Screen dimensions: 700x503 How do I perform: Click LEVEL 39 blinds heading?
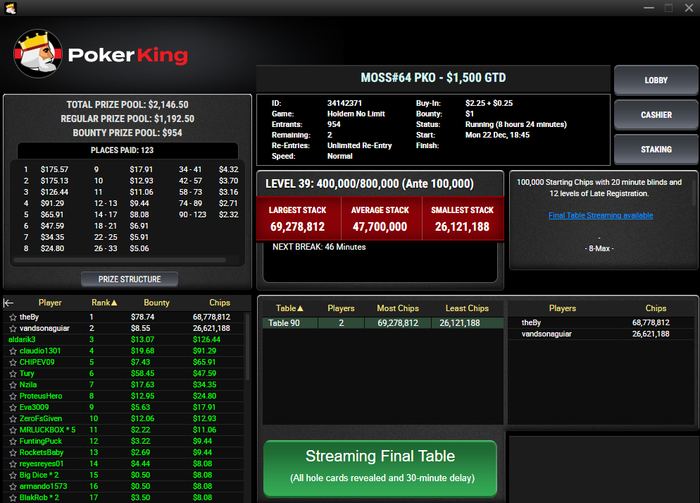pos(369,184)
